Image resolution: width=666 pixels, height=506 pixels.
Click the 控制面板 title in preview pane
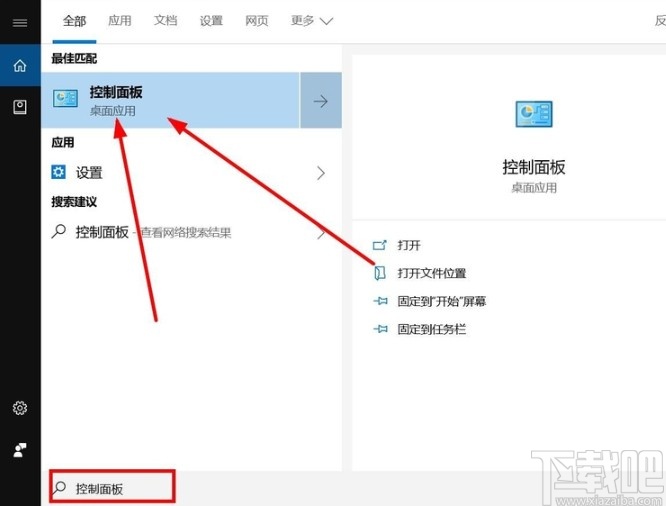click(534, 167)
